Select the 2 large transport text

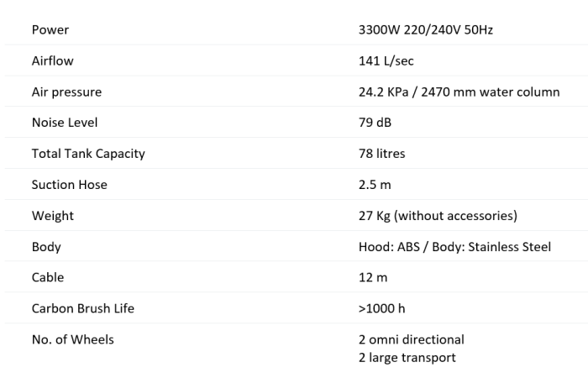click(x=407, y=358)
